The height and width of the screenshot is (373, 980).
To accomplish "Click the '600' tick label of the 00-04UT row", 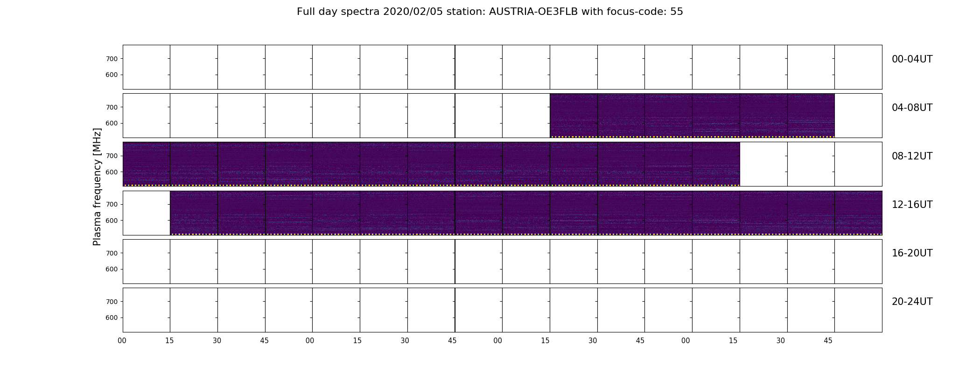I will pos(112,75).
